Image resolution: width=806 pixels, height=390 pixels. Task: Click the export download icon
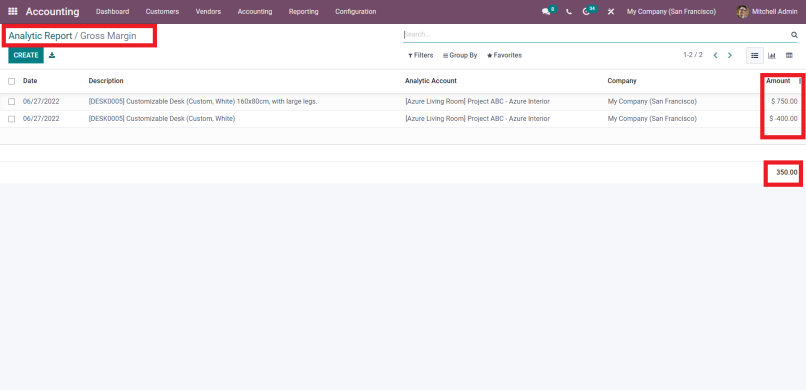pos(52,55)
